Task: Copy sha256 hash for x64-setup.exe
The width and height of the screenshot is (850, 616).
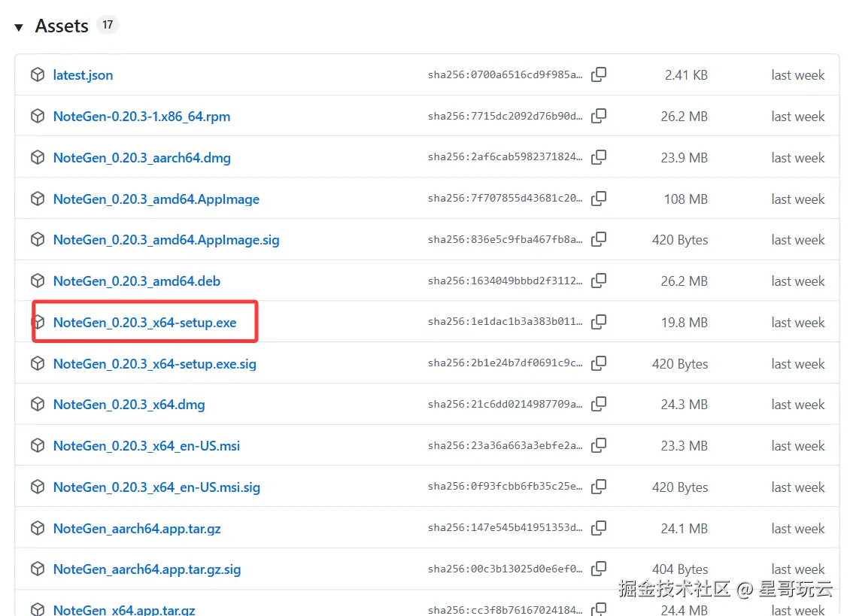Action: [599, 322]
